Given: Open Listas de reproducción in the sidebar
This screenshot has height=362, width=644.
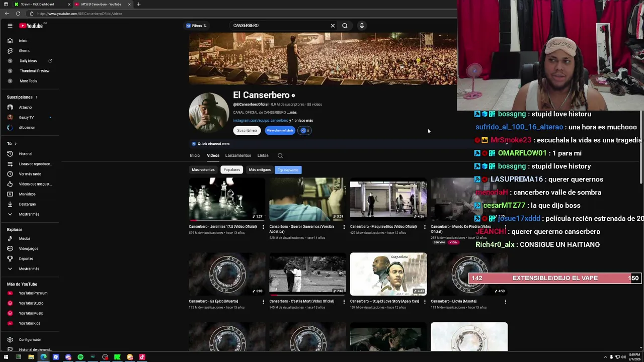Looking at the screenshot, I should point(35,164).
